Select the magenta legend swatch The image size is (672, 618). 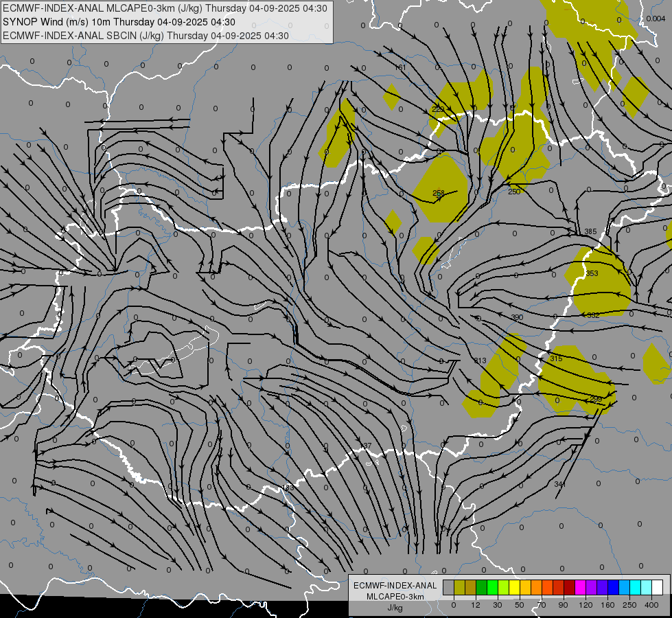tap(580, 587)
